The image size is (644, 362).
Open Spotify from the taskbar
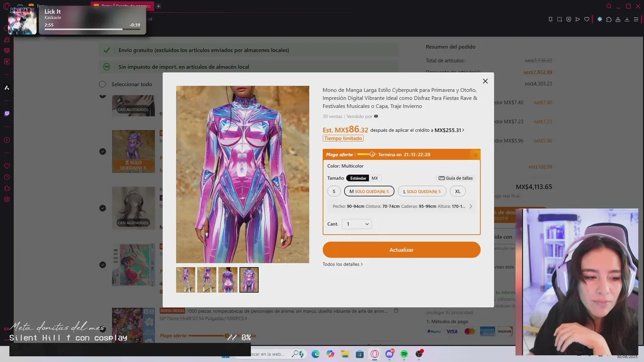404,354
